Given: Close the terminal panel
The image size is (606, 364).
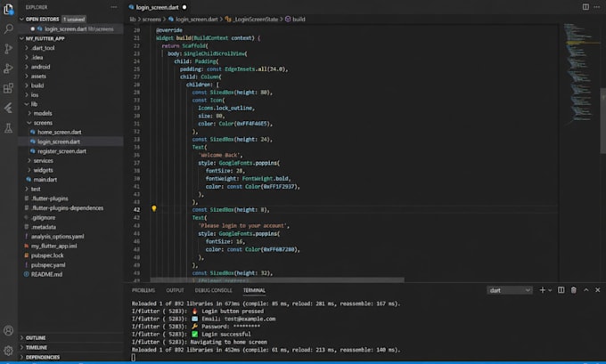Looking at the screenshot, I should tap(597, 290).
